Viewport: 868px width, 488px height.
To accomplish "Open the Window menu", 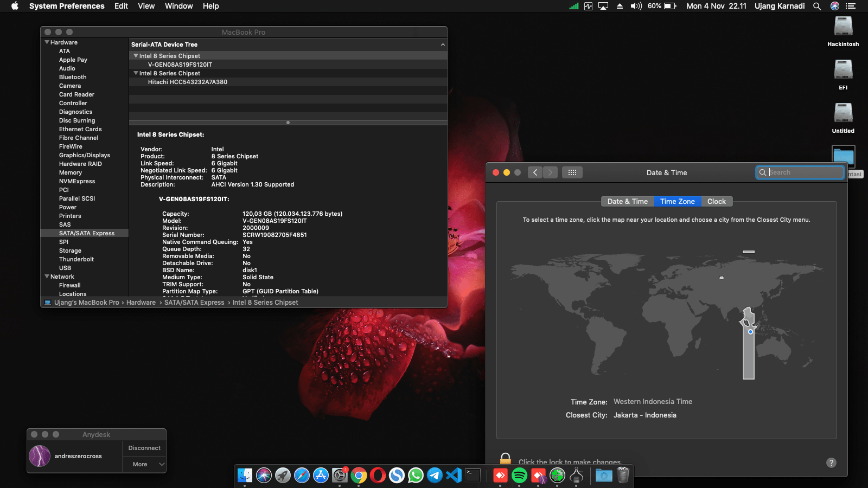I will point(178,6).
